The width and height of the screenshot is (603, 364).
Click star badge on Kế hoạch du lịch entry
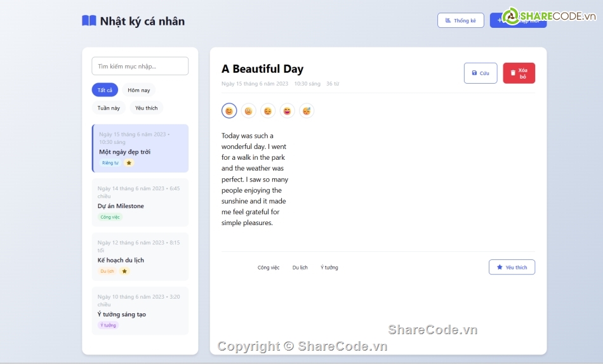tap(124, 271)
